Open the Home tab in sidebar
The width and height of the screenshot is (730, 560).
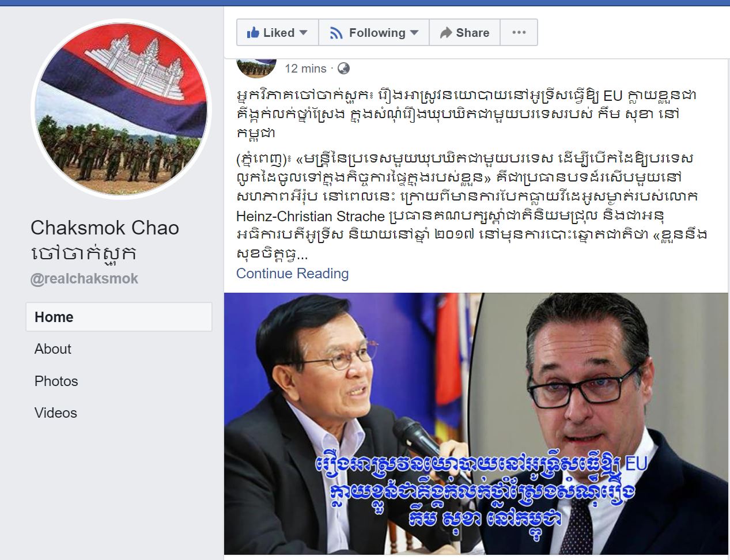(x=119, y=317)
